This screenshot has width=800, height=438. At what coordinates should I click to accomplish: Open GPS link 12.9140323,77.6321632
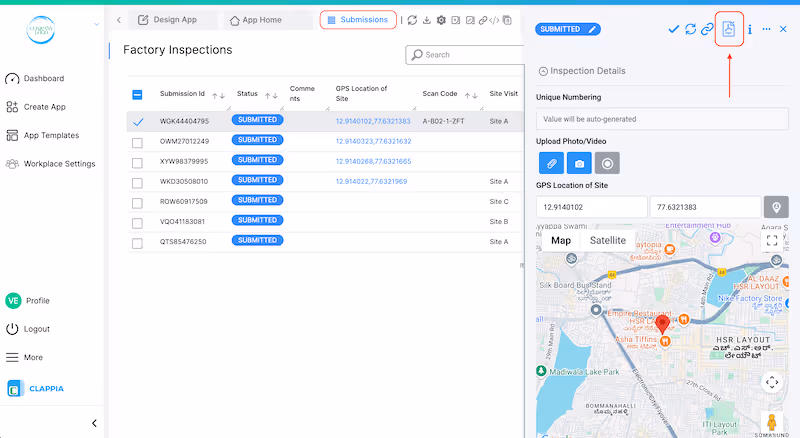(373, 141)
